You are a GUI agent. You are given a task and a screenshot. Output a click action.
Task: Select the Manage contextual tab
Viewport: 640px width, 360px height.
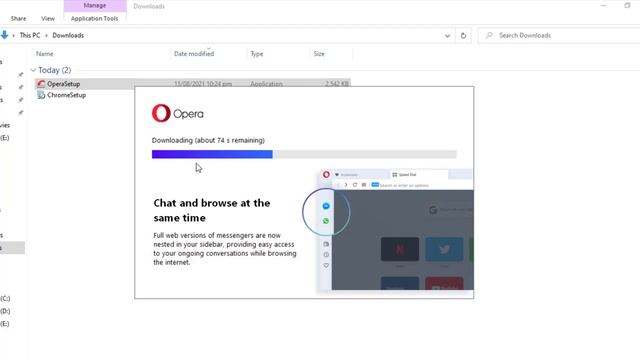[x=95, y=6]
